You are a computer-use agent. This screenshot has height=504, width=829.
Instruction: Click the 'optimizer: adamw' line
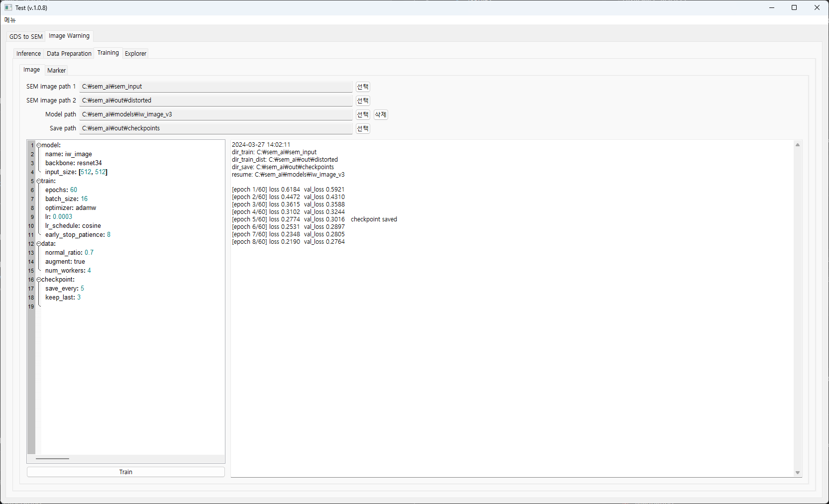click(x=71, y=208)
